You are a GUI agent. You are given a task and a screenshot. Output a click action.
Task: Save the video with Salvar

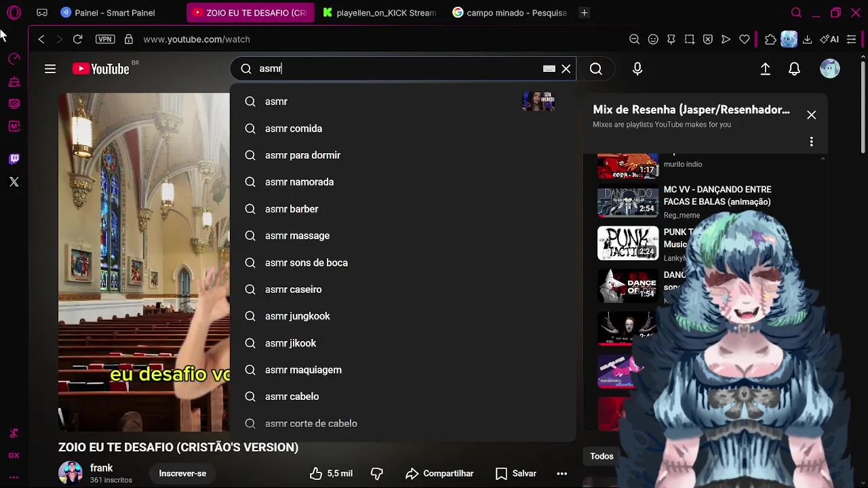coord(516,473)
